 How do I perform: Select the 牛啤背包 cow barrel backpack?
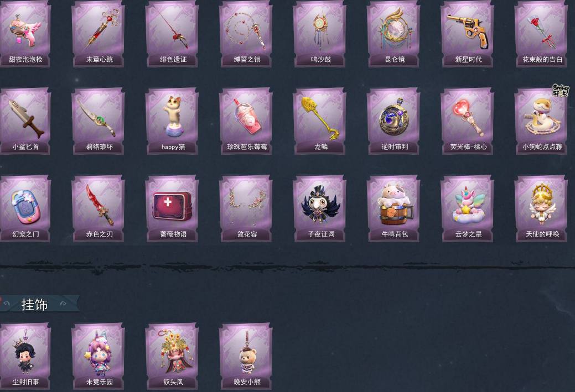394,208
